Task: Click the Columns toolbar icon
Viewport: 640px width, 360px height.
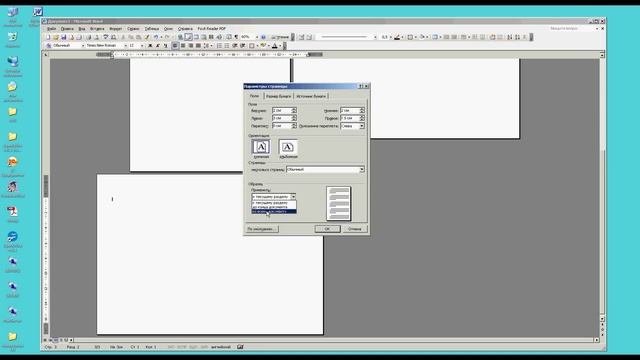Action: (x=211, y=37)
